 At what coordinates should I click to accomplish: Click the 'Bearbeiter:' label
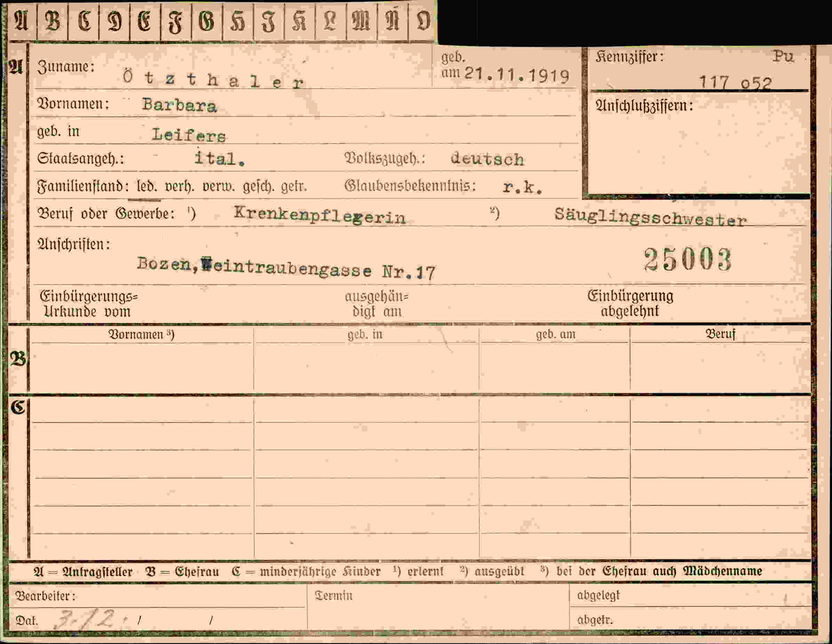point(45,596)
